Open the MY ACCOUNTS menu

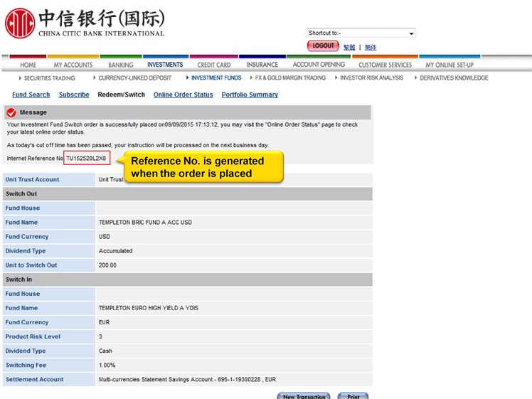click(x=73, y=65)
